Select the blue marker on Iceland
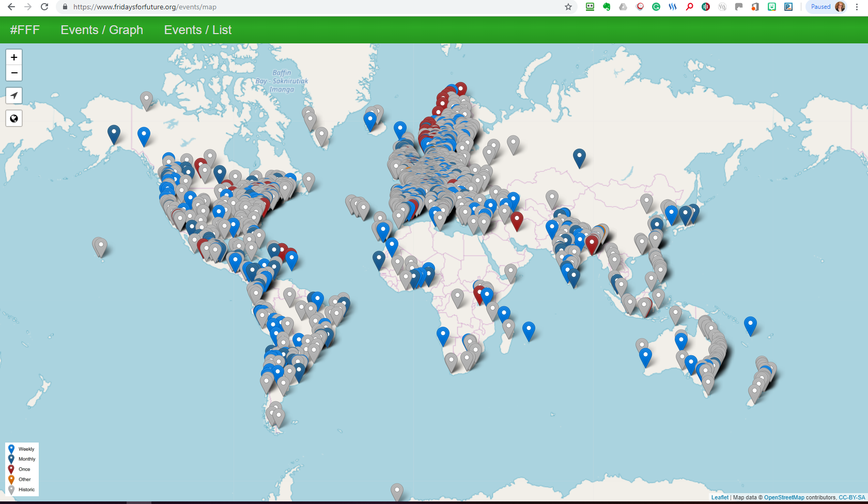Viewport: 868px width, 504px height. click(370, 121)
